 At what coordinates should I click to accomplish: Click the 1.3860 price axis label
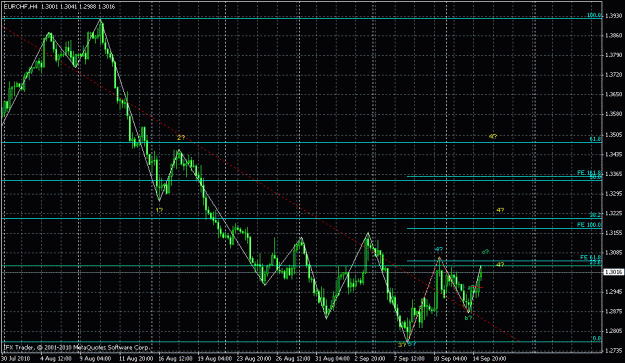pyautogui.click(x=613, y=35)
